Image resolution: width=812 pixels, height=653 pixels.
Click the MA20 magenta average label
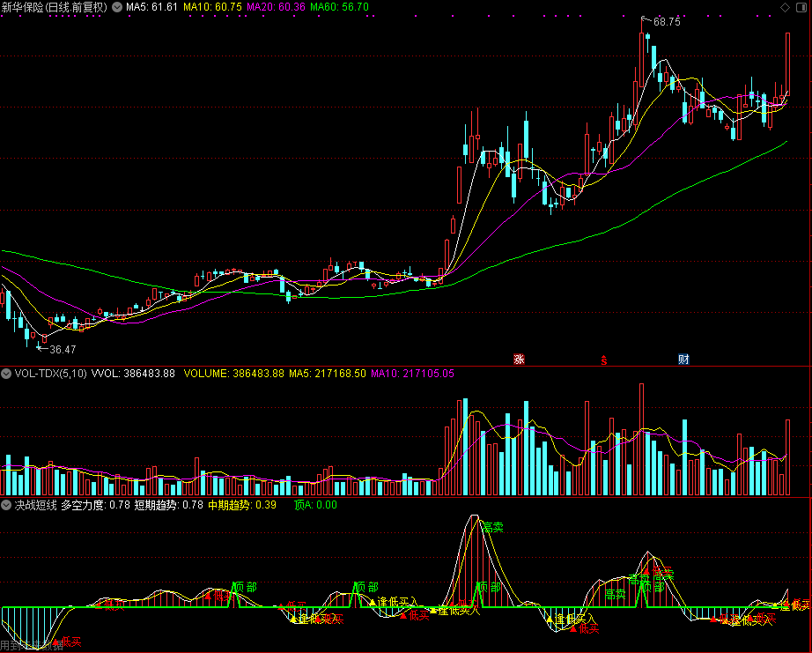276,7
